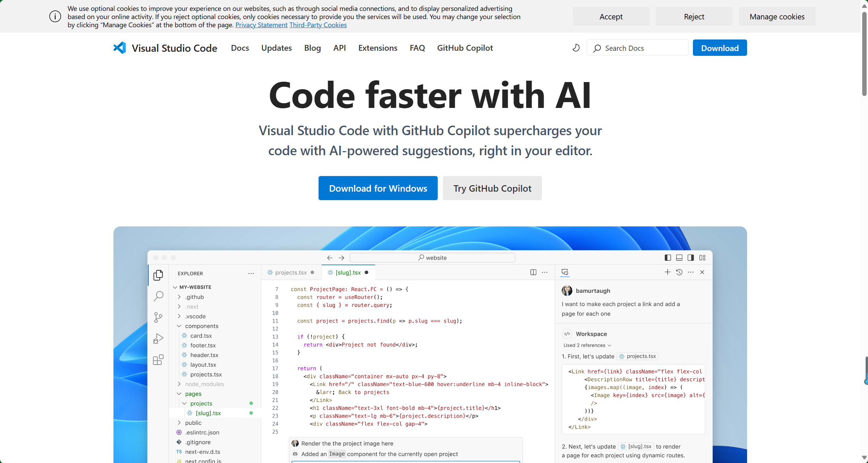Toggle dark theme with moon icon
This screenshot has height=463, width=868.
click(x=576, y=48)
